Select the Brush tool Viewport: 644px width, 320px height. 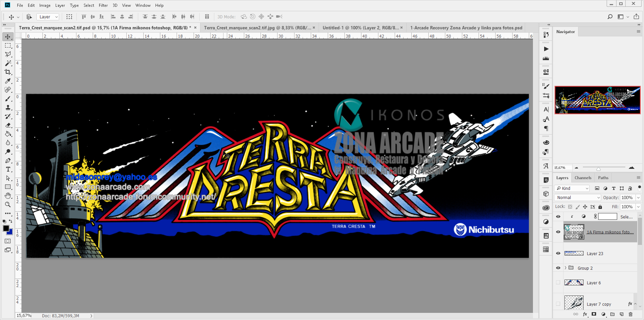coord(8,99)
